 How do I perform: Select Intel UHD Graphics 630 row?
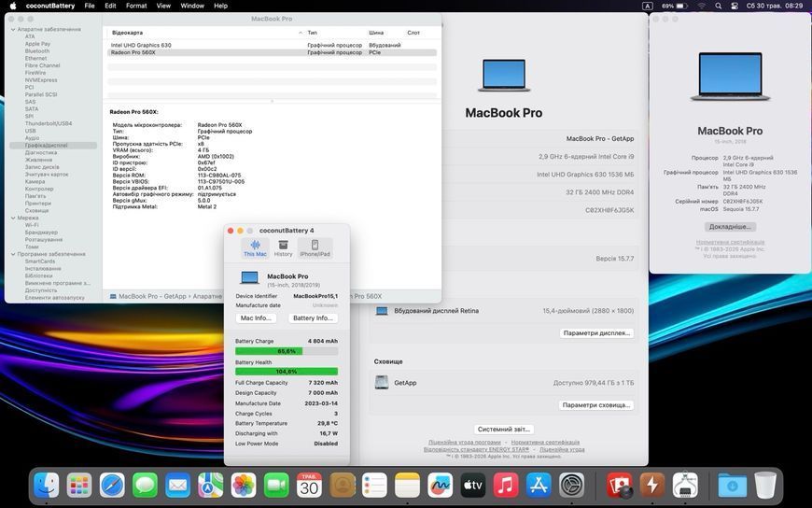coord(272,45)
